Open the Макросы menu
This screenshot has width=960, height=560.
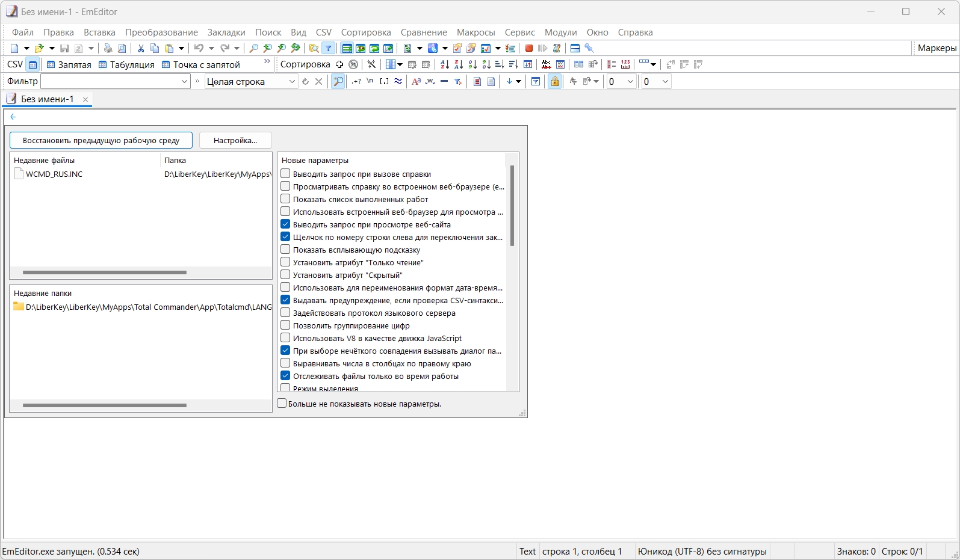point(475,32)
